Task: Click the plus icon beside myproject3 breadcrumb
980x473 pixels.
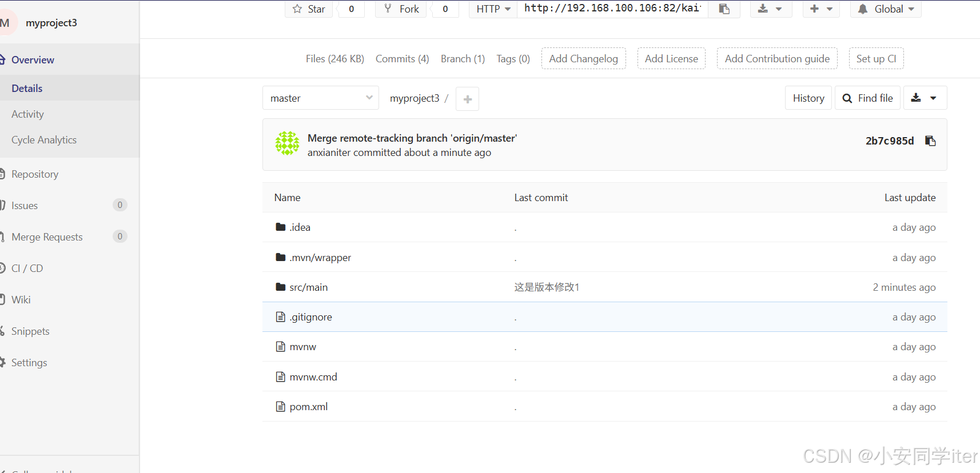Action: point(468,99)
